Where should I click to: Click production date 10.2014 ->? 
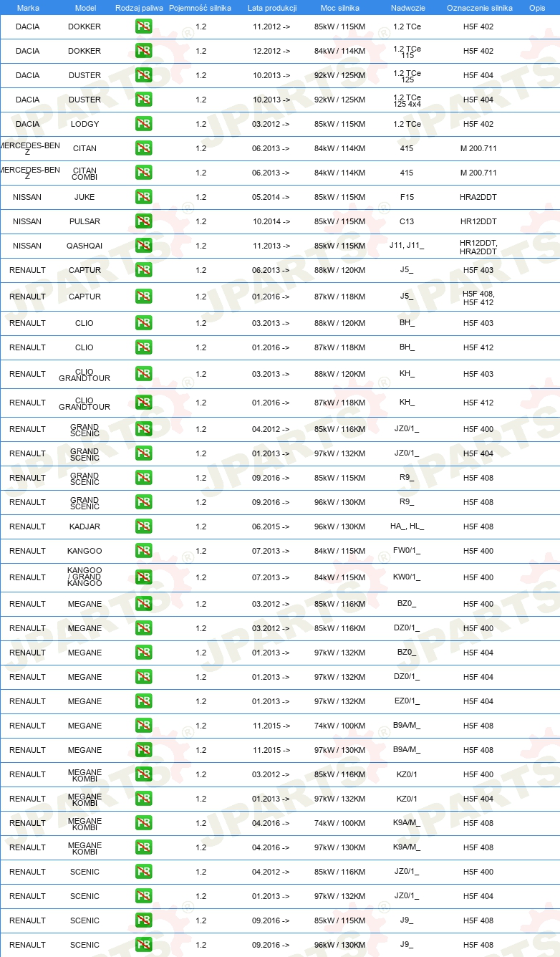pos(271,221)
